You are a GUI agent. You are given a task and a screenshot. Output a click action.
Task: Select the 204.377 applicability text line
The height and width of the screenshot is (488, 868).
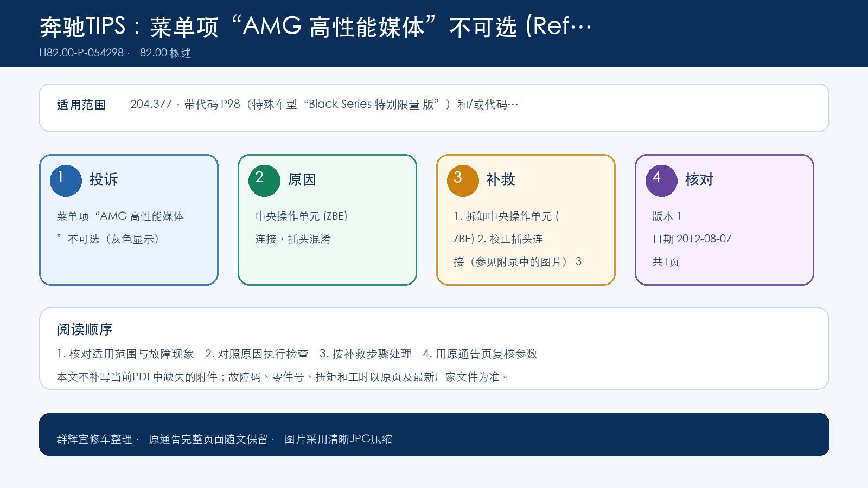pyautogui.click(x=324, y=104)
